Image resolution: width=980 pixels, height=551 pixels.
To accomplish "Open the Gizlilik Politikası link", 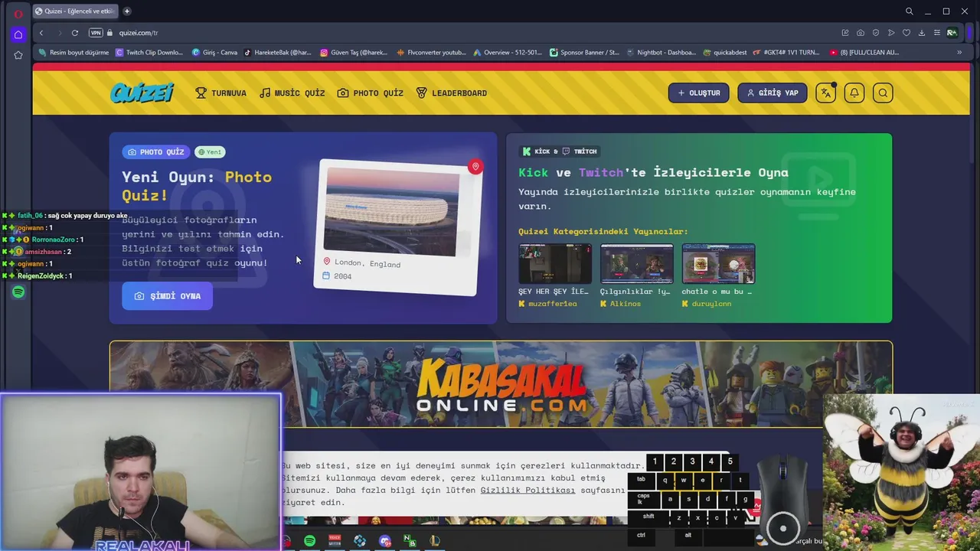I will pos(528,490).
